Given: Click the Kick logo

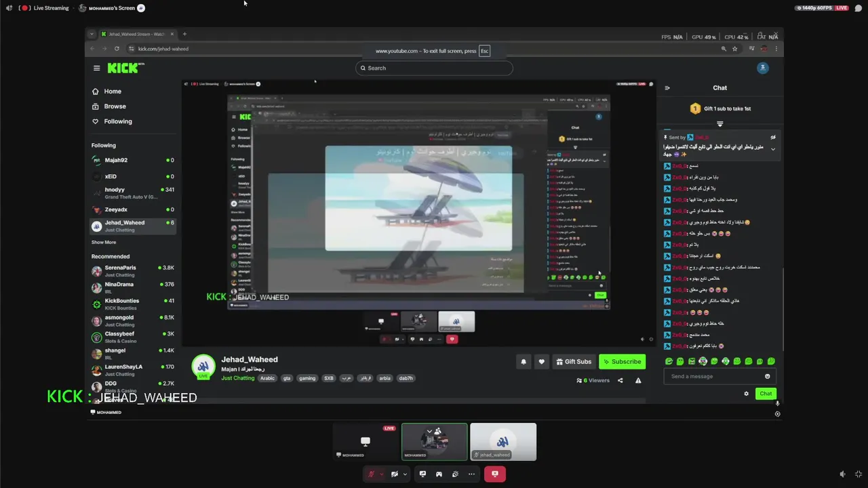Looking at the screenshot, I should coord(125,68).
